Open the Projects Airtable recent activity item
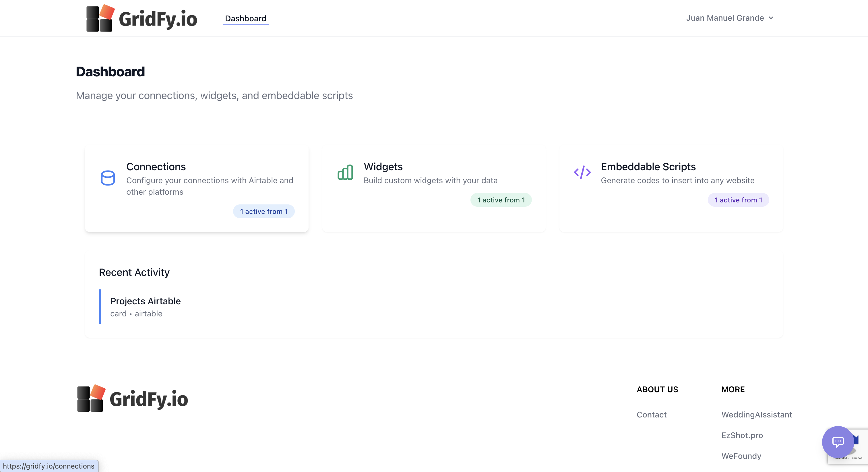Image resolution: width=868 pixels, height=472 pixels. (x=145, y=301)
